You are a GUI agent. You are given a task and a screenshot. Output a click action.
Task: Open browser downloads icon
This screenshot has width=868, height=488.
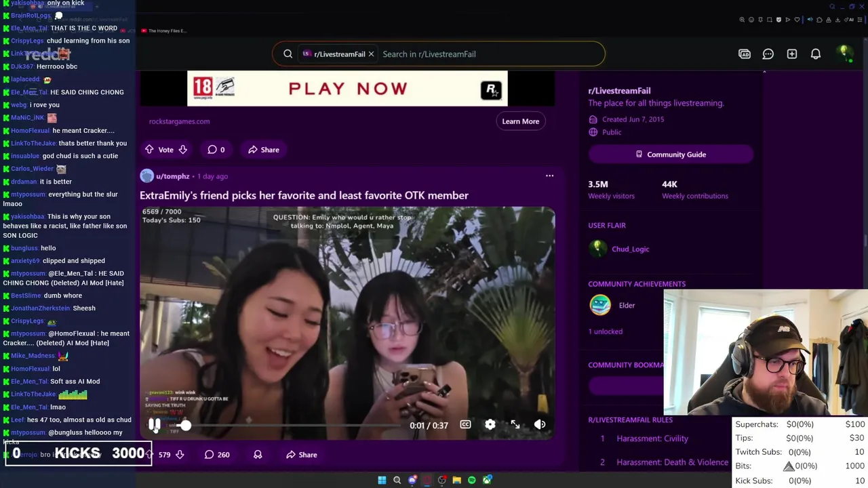point(837,20)
